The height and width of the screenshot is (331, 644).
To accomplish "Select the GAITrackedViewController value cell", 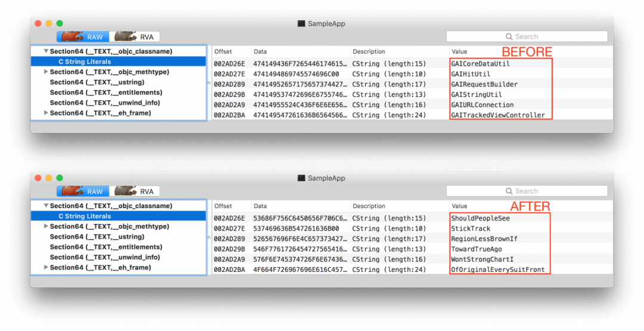I will click(x=498, y=115).
